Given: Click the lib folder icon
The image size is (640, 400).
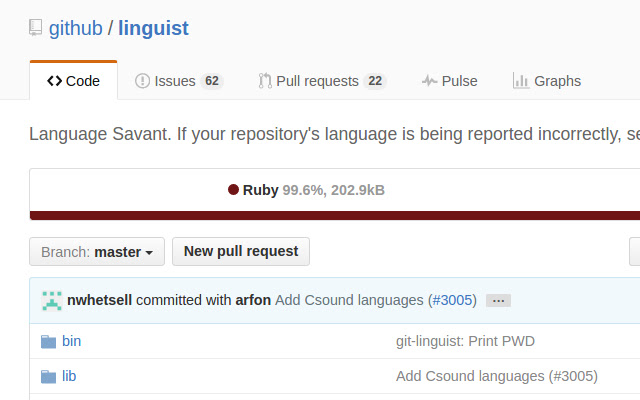Looking at the screenshot, I should coord(48,376).
